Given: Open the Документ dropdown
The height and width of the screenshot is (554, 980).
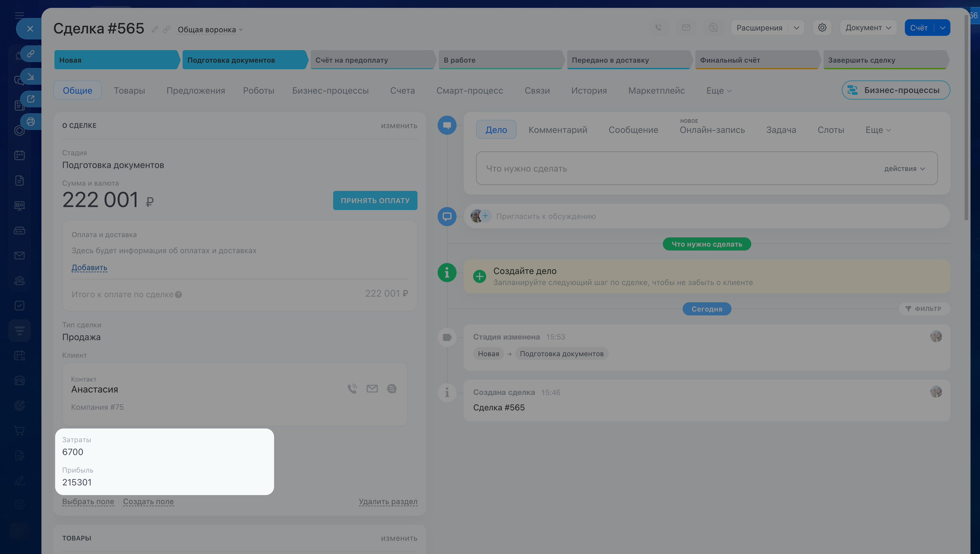Looking at the screenshot, I should click(x=868, y=28).
